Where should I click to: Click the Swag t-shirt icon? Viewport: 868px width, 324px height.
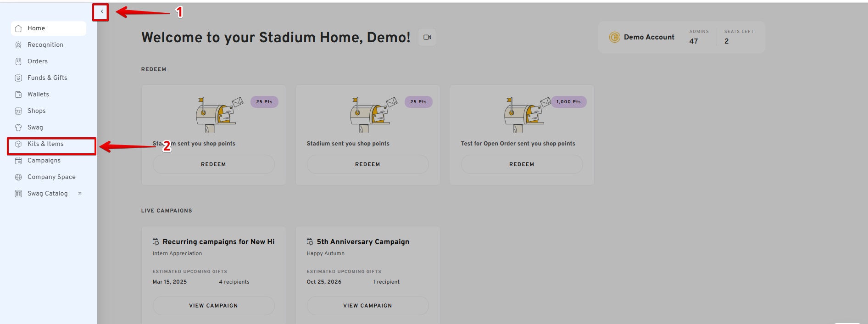tap(18, 128)
